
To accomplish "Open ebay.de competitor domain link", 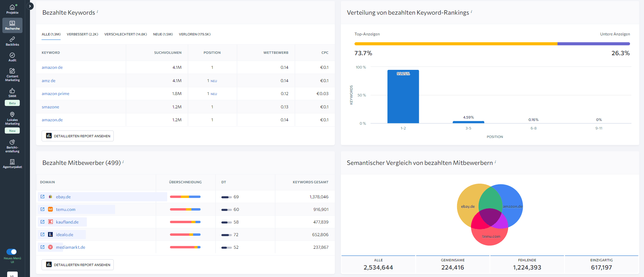I will (x=63, y=197).
